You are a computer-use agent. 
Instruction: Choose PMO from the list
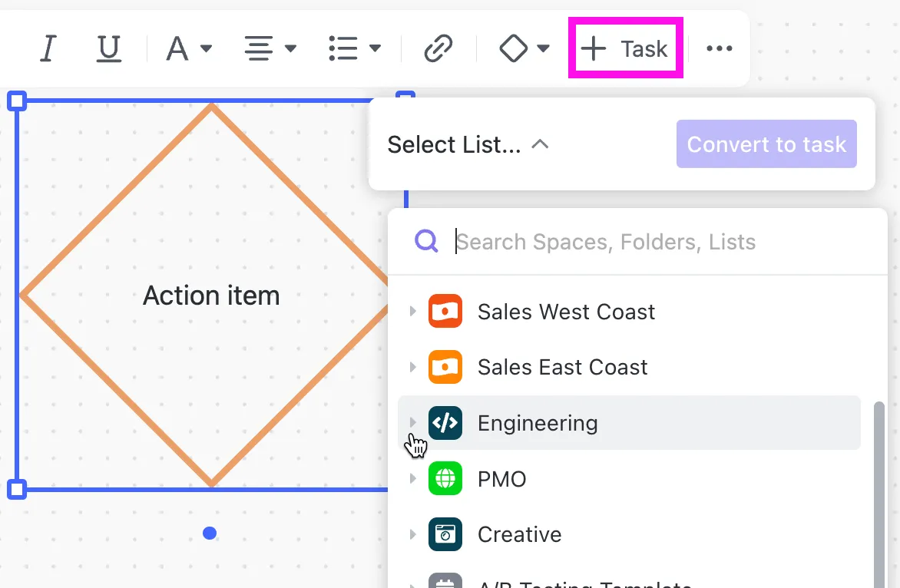coord(501,479)
